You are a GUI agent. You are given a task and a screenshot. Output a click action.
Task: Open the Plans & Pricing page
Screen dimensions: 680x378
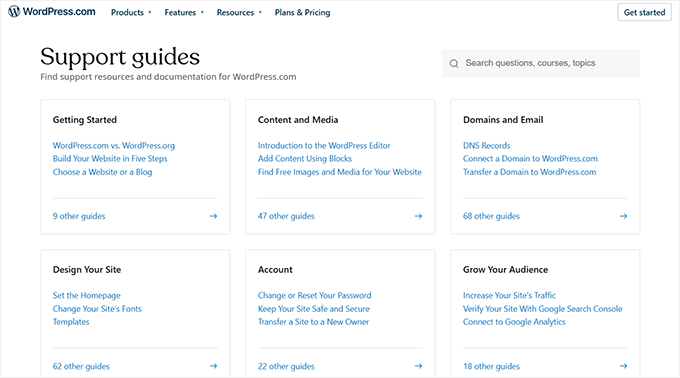click(x=302, y=13)
